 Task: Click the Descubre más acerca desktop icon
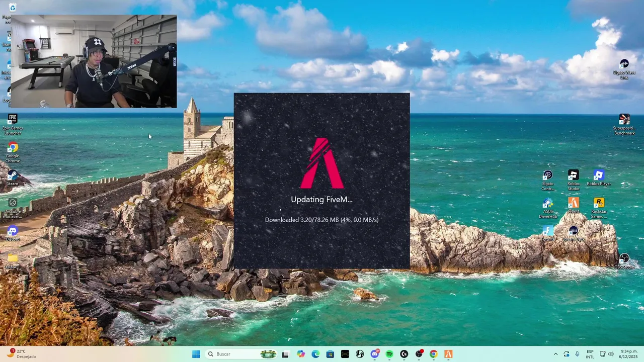point(13,208)
